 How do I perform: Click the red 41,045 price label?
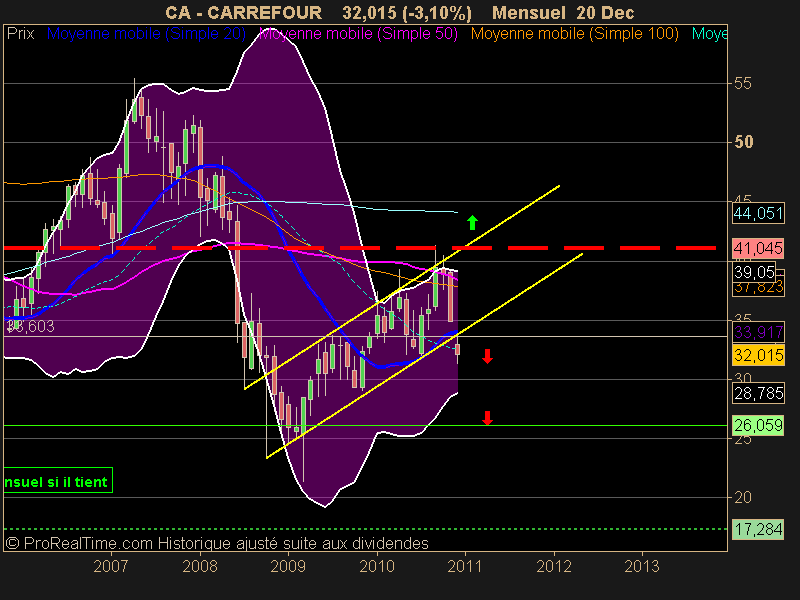[758, 248]
